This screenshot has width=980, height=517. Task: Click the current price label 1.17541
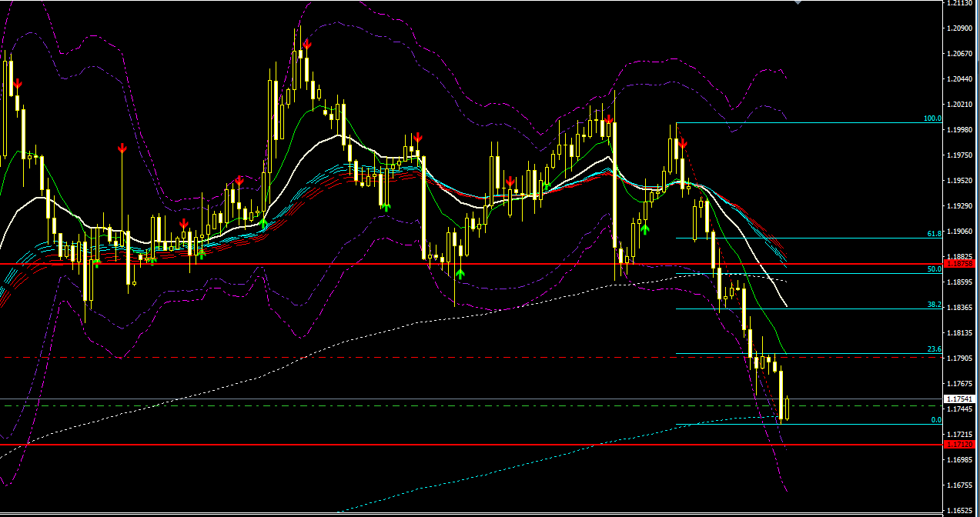pos(959,399)
